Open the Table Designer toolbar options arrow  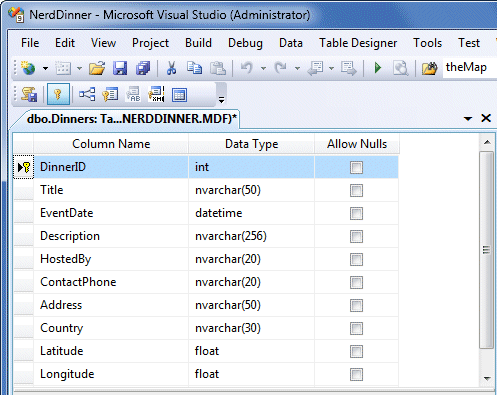click(221, 99)
